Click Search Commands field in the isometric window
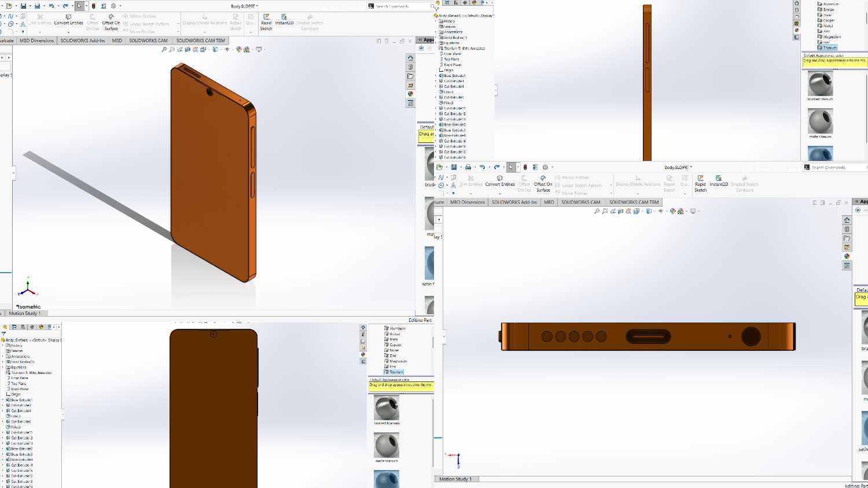This screenshot has height=488, width=868. pyautogui.click(x=401, y=6)
